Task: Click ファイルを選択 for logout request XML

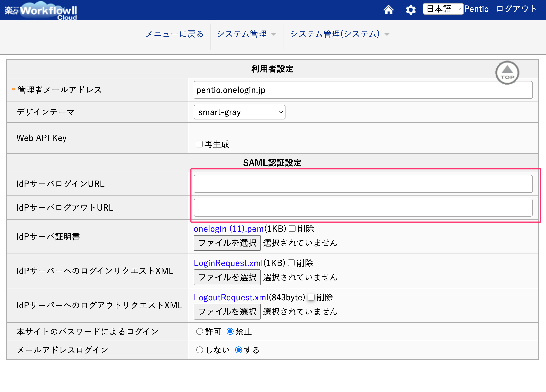Action: [227, 312]
